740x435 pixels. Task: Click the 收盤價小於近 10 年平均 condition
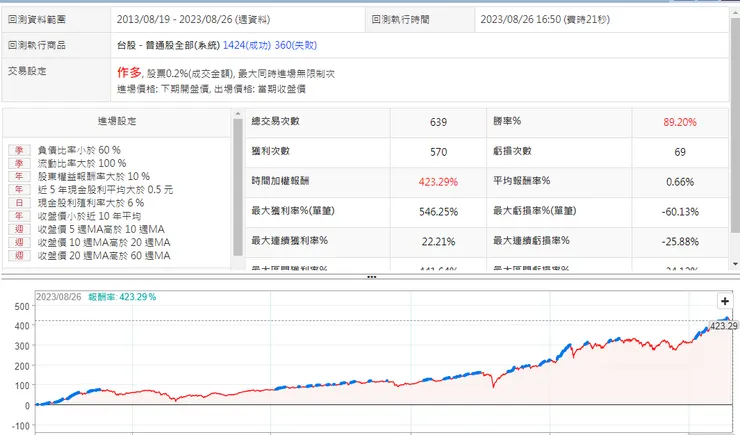pos(89,216)
